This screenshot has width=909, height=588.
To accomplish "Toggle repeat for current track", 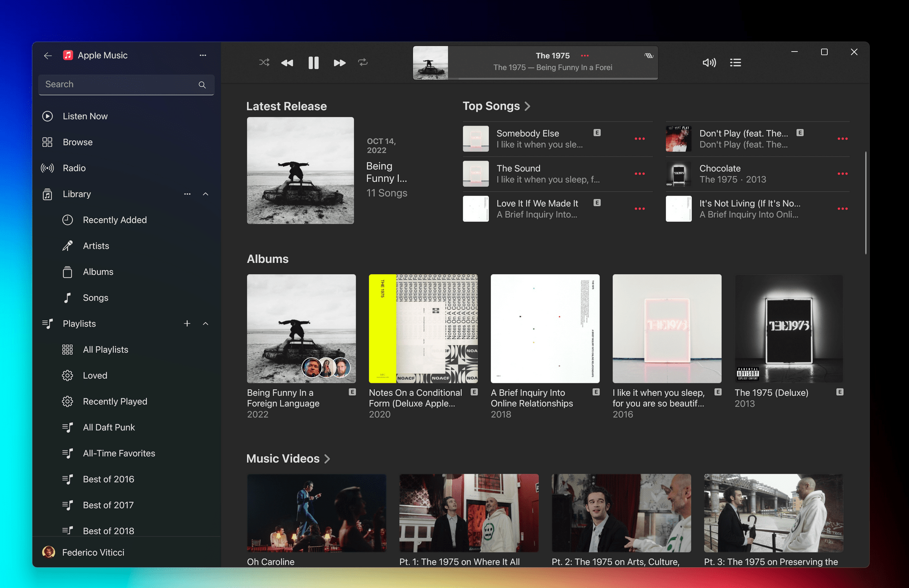I will pos(363,62).
